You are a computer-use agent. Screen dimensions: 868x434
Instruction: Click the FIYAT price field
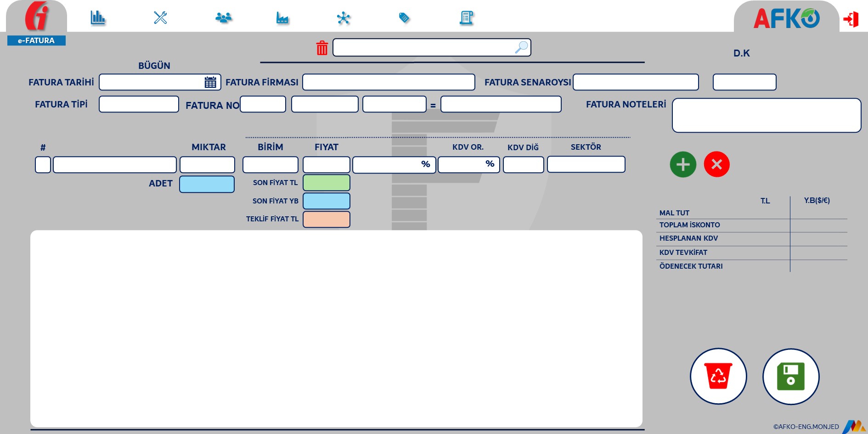[x=327, y=165]
